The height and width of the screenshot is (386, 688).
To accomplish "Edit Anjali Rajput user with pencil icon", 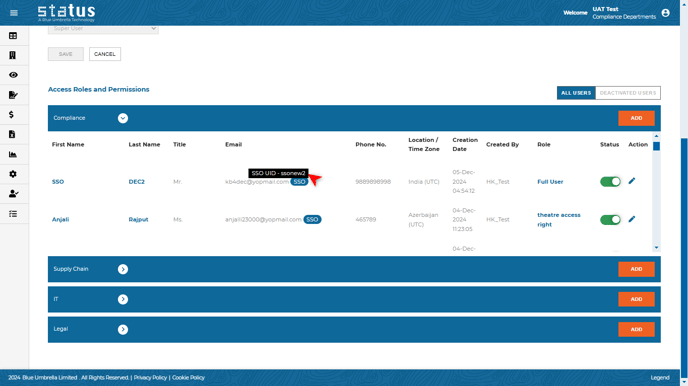I will point(632,219).
